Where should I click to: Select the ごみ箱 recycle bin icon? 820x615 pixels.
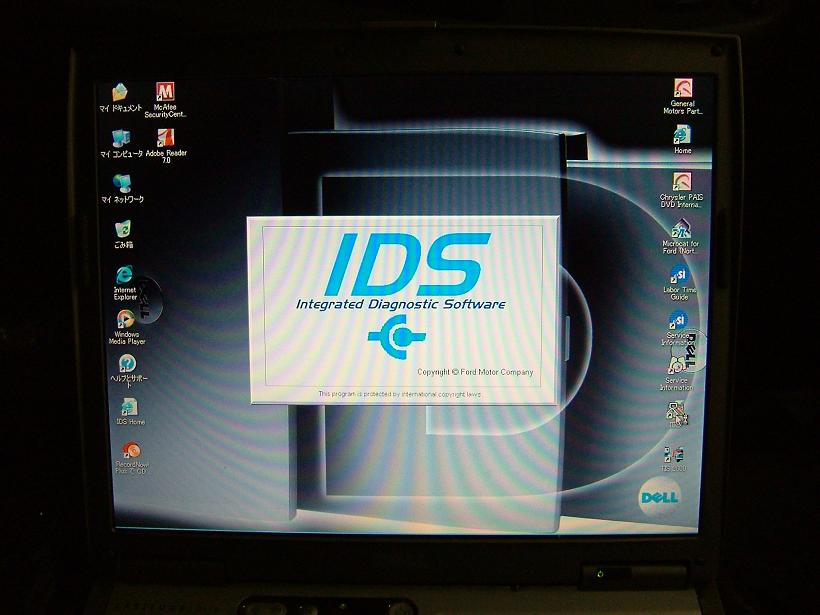pos(123,234)
